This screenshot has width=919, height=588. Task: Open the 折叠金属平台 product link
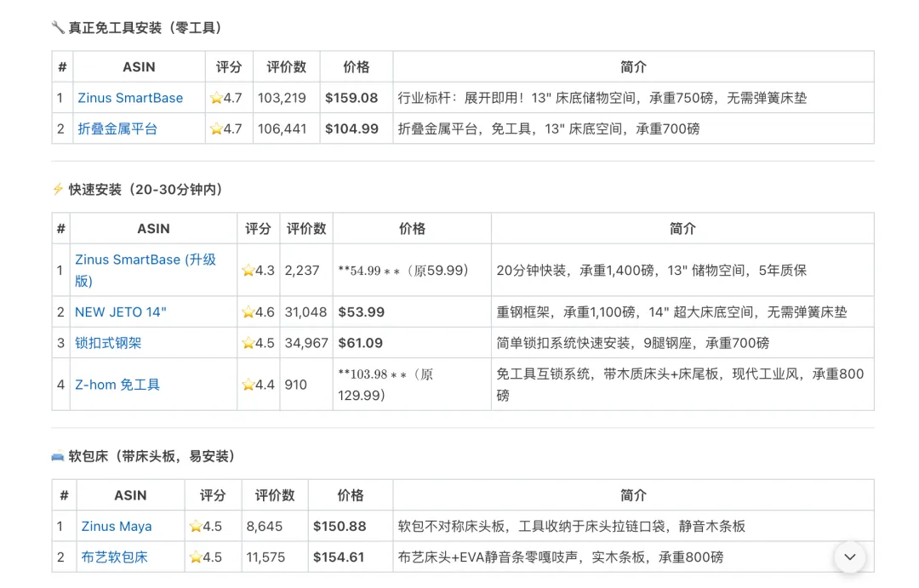coord(117,129)
